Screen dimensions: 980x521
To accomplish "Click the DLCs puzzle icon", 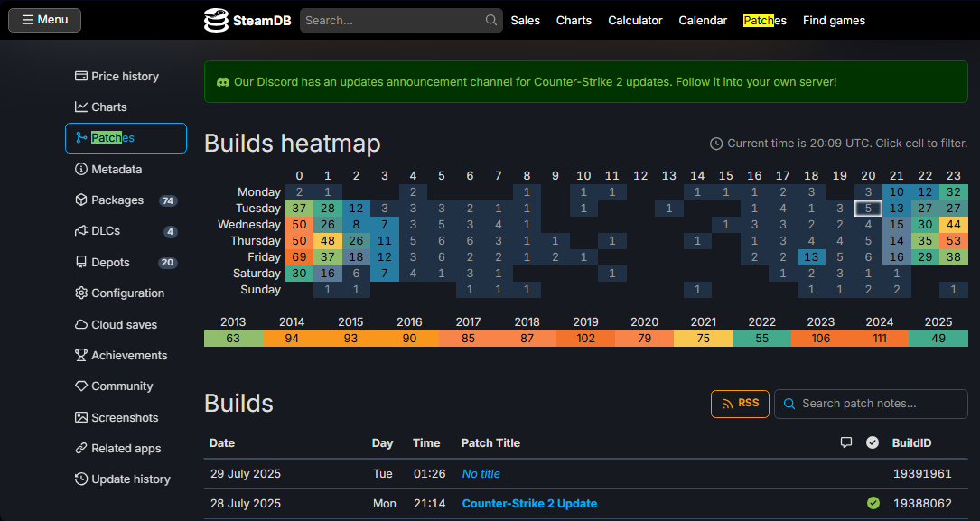I will coord(81,230).
